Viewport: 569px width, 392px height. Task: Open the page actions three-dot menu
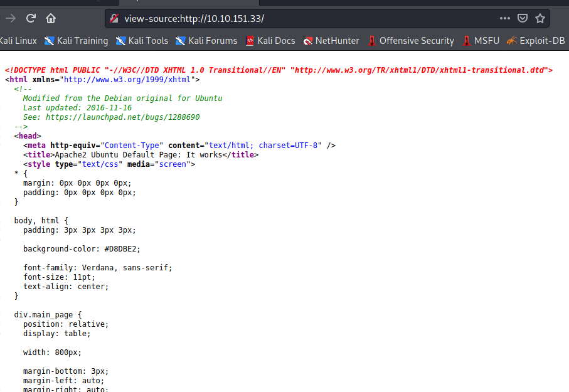pos(505,18)
